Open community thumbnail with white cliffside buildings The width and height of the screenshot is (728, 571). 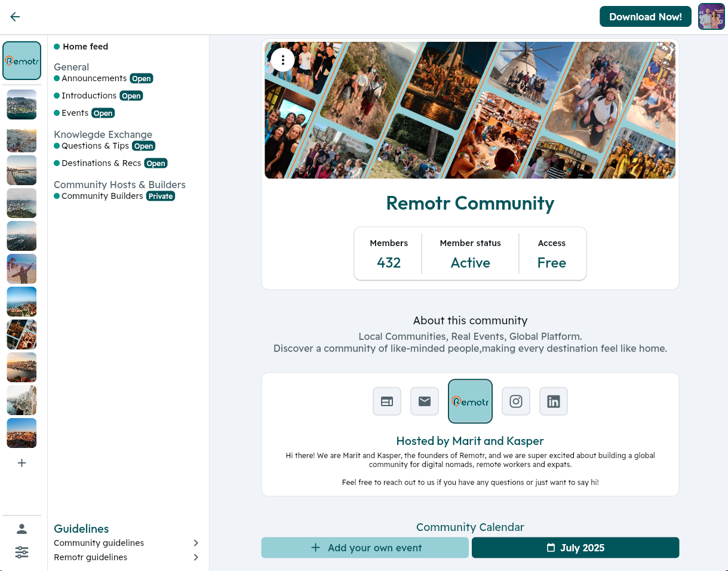(21, 400)
